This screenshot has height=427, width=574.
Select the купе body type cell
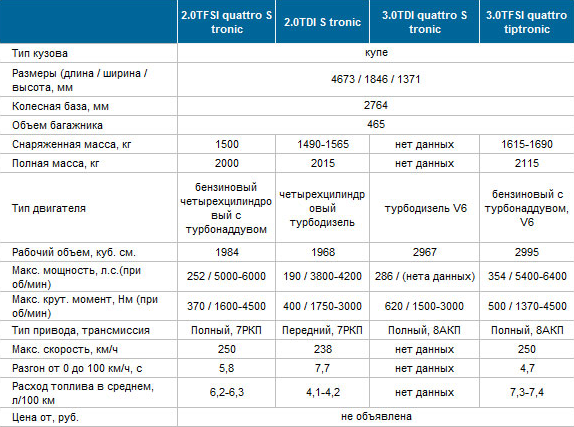pos(376,53)
